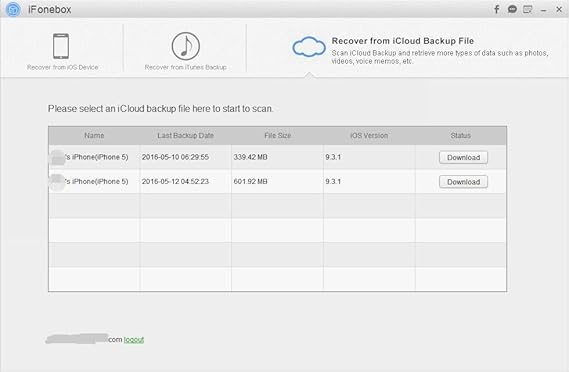Click the Last Backup Date column header
Viewport: 569px width, 372px height.
click(185, 136)
